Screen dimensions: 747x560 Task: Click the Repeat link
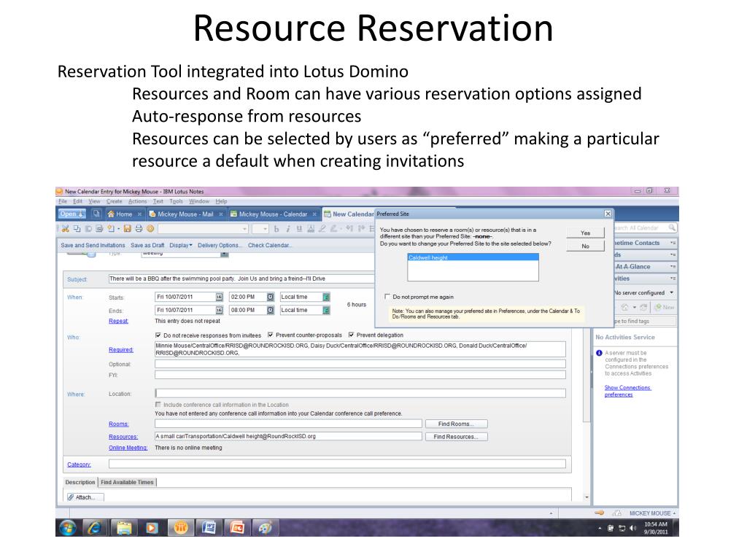click(x=118, y=321)
